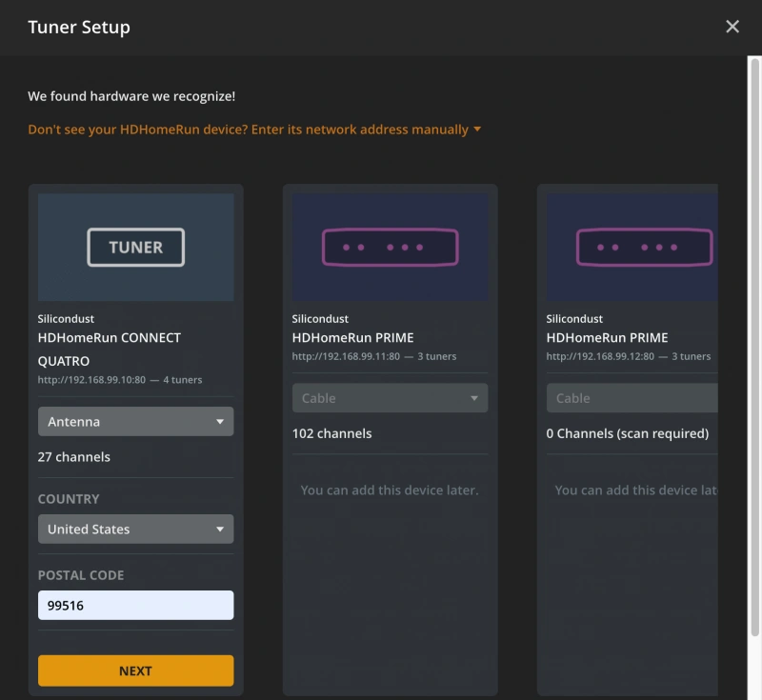The height and width of the screenshot is (700, 762).
Task: Expand arrow next to enter address manually
Action: [x=477, y=130]
